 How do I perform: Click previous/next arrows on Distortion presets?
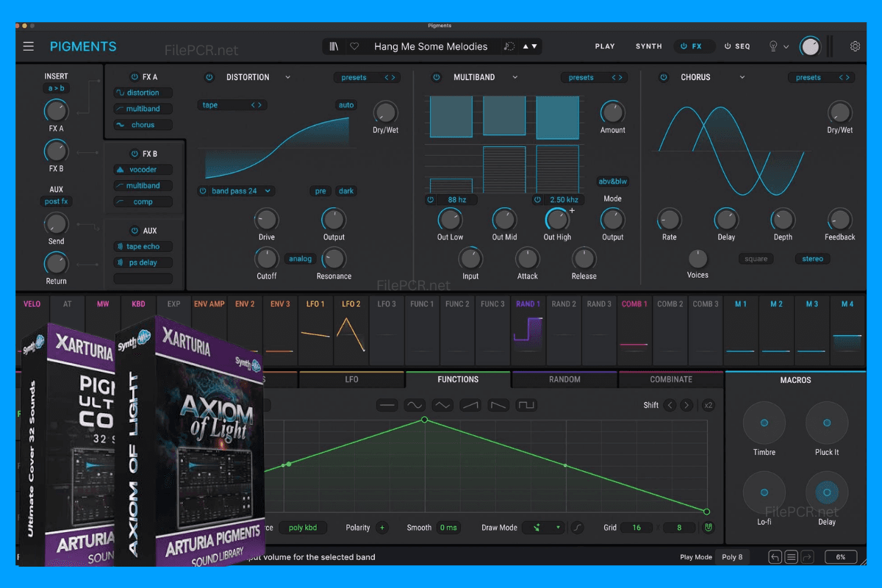coord(390,77)
